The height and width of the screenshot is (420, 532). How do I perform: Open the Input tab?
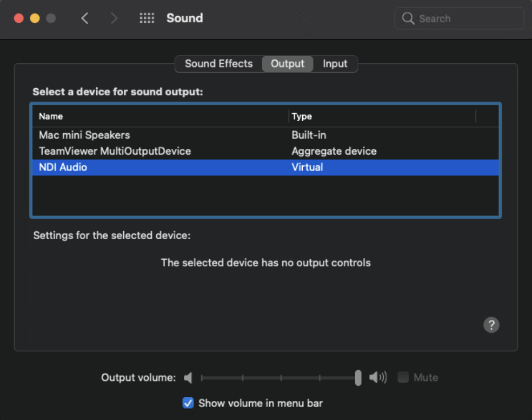pos(335,64)
